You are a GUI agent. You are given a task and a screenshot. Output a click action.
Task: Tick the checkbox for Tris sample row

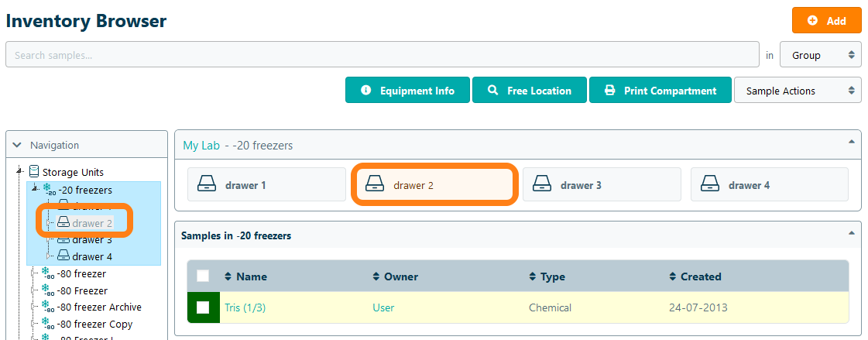click(x=203, y=307)
